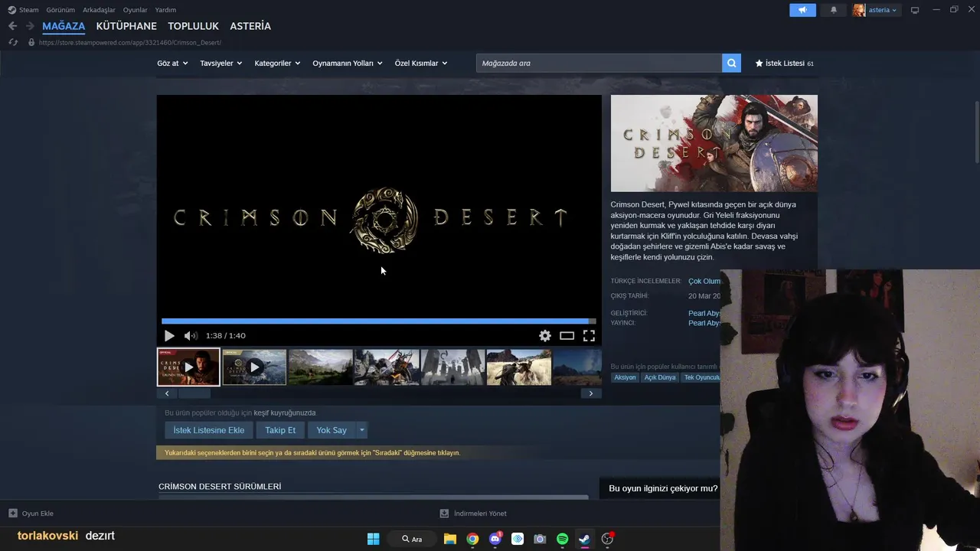Open İstek Listesi wishlist link
The height and width of the screenshot is (551, 980).
click(x=784, y=63)
